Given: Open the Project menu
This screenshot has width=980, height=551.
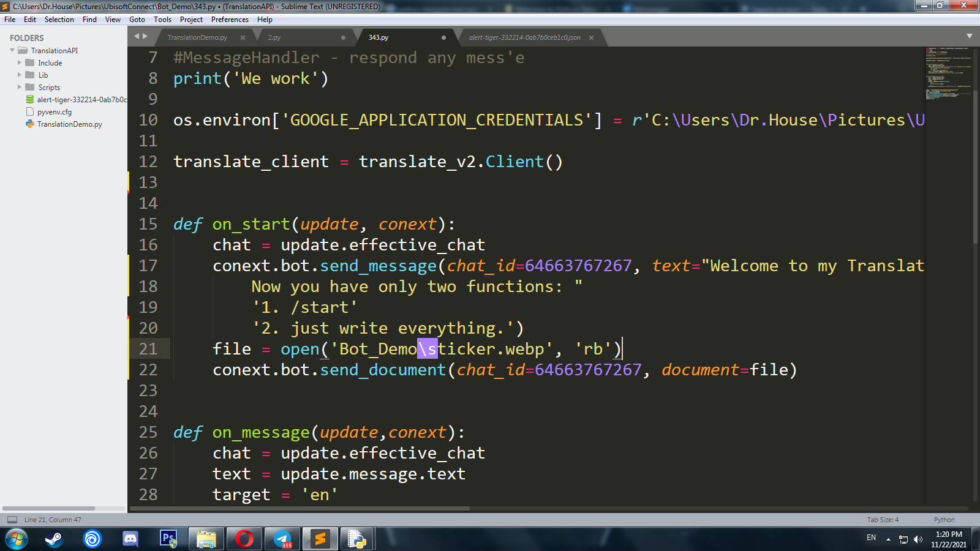Looking at the screenshot, I should coord(191,20).
